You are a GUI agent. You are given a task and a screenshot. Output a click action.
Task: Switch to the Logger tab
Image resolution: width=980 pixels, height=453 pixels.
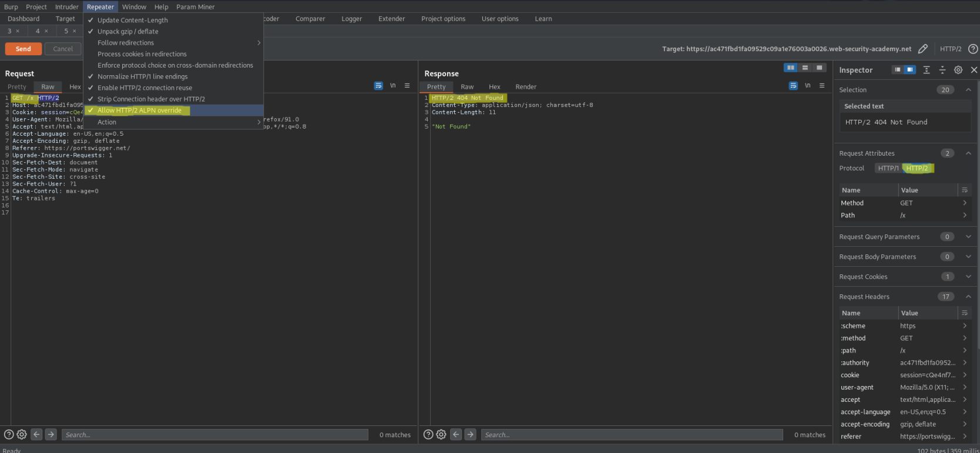351,19
